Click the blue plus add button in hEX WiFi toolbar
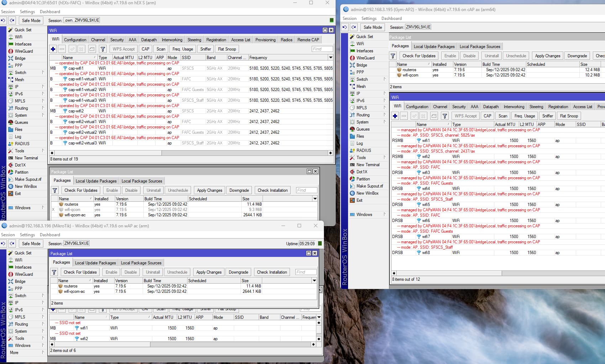605x364 pixels. tap(53, 49)
